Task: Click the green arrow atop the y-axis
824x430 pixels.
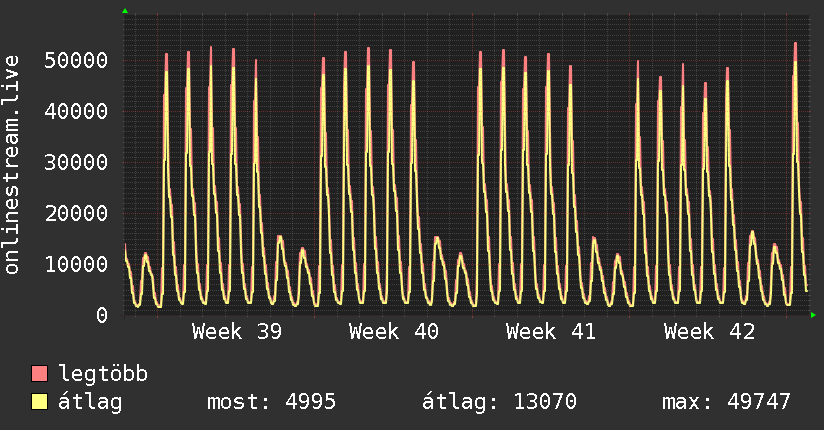Action: pyautogui.click(x=125, y=11)
